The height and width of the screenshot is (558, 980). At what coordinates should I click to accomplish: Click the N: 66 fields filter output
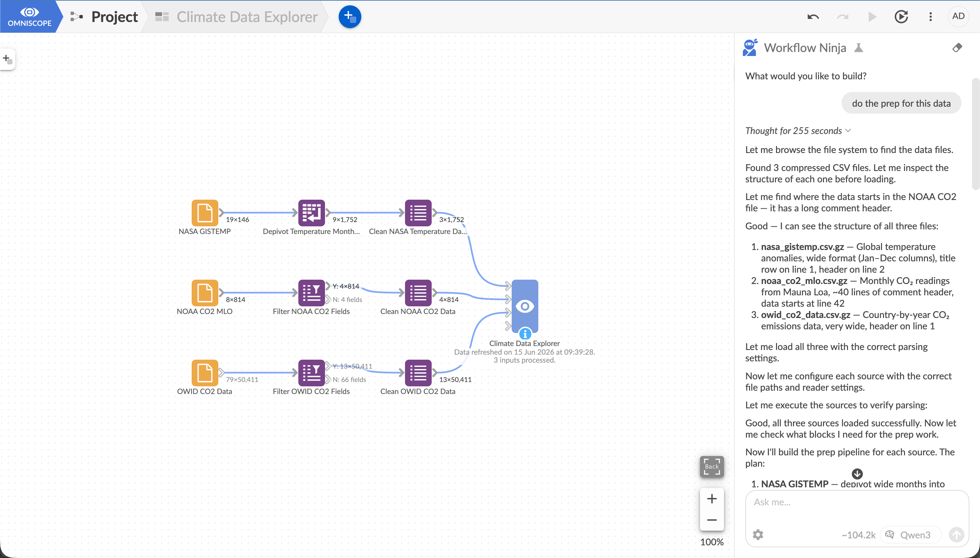(x=349, y=380)
